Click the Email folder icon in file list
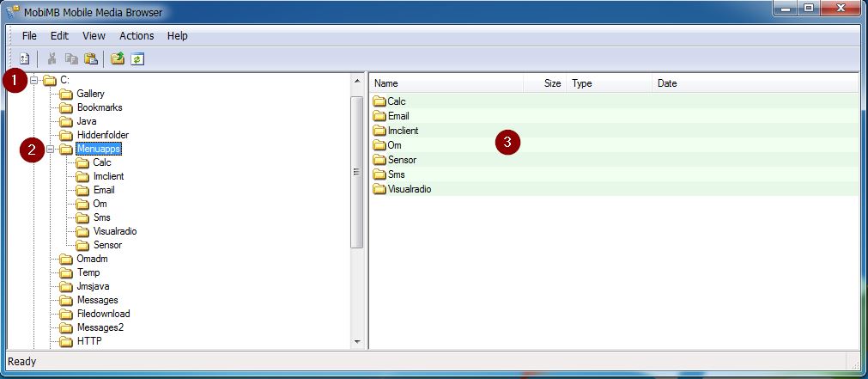The width and height of the screenshot is (868, 379). [379, 116]
